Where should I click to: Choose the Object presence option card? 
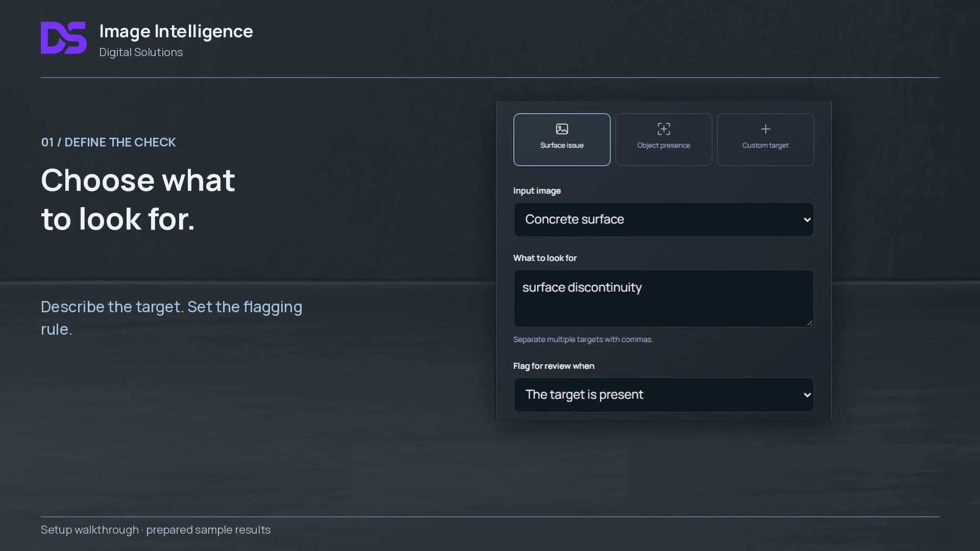(664, 139)
